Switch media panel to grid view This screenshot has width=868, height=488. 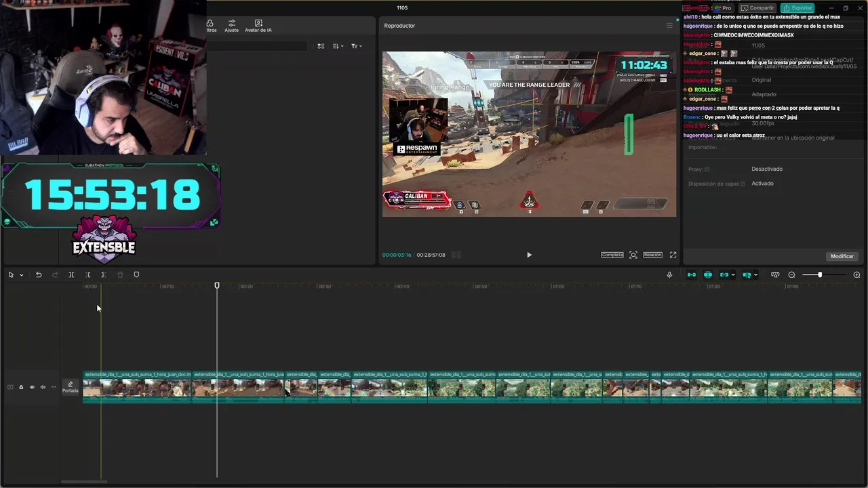coord(321,46)
